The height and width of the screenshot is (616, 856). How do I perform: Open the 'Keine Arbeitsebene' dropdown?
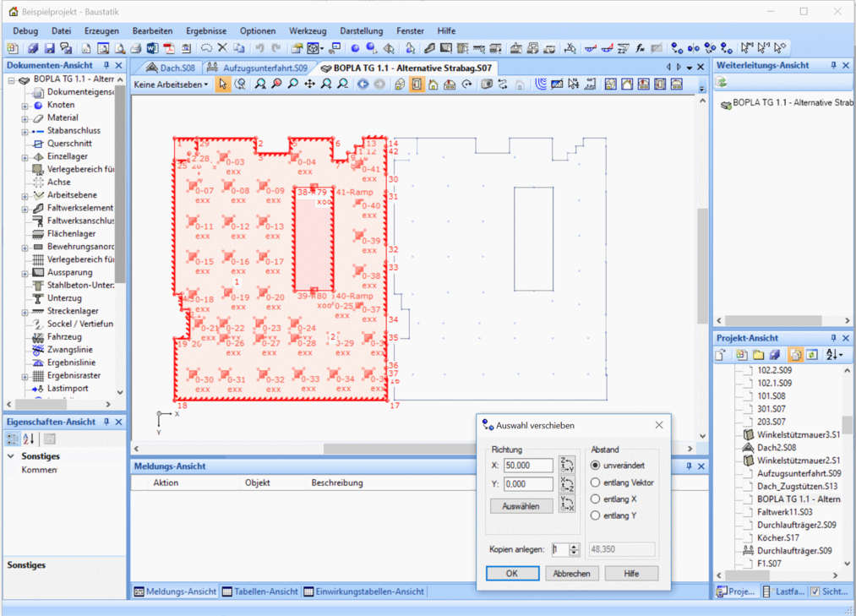tap(172, 84)
